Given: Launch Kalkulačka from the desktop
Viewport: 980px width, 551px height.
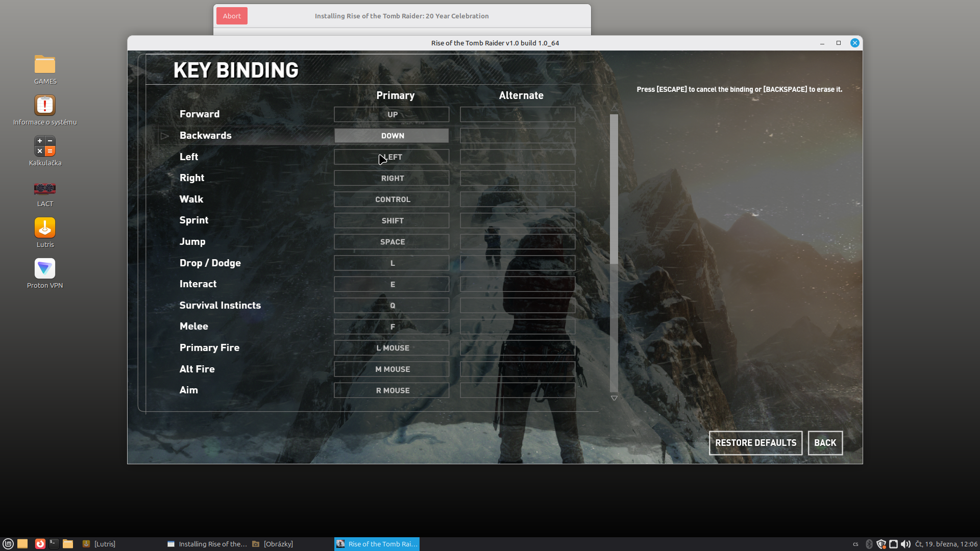Looking at the screenshot, I should pos(45,146).
